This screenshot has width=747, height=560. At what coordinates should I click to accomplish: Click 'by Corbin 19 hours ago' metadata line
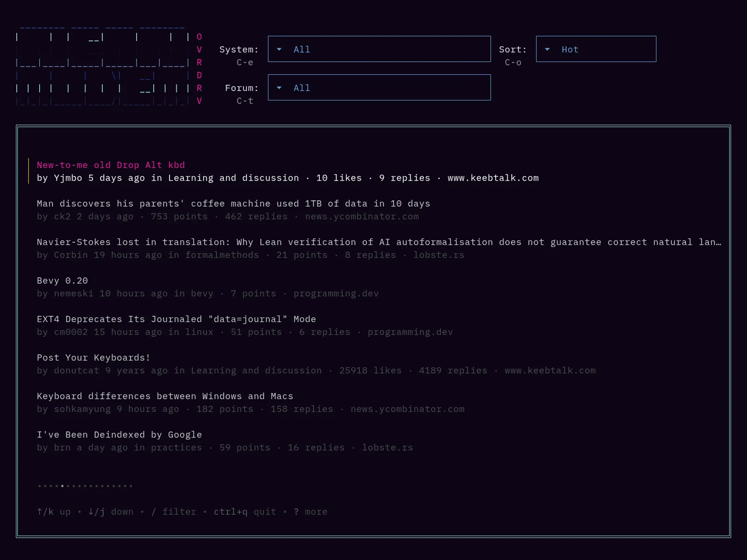tap(251, 255)
